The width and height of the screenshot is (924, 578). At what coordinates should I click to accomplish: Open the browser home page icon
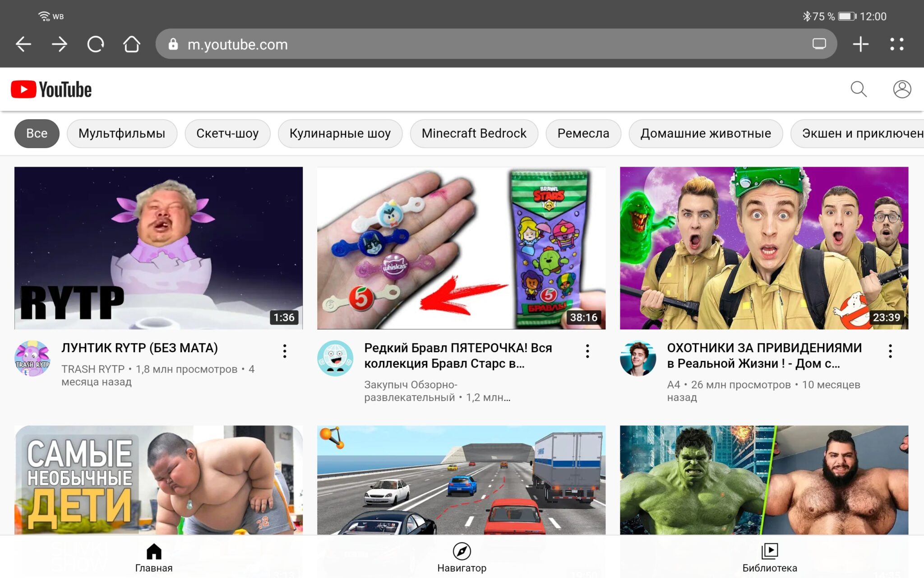pos(132,44)
